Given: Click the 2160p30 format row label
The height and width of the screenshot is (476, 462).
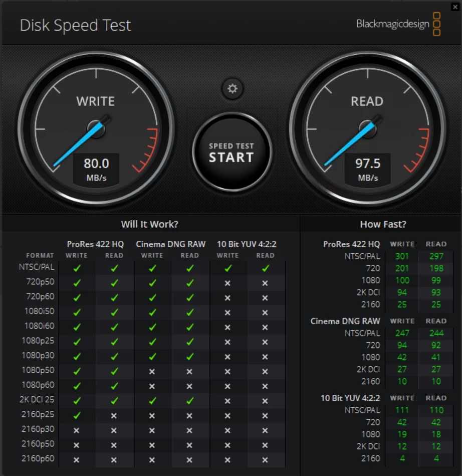Looking at the screenshot, I should [38, 429].
